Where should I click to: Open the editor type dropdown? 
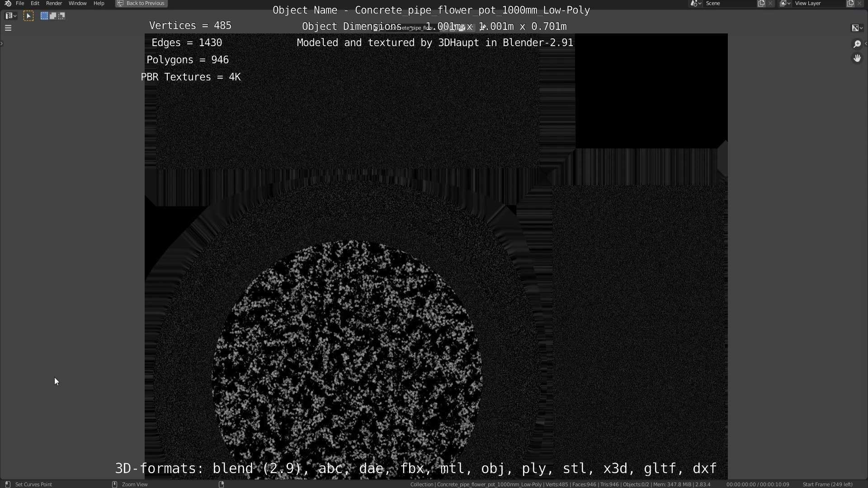coord(11,16)
